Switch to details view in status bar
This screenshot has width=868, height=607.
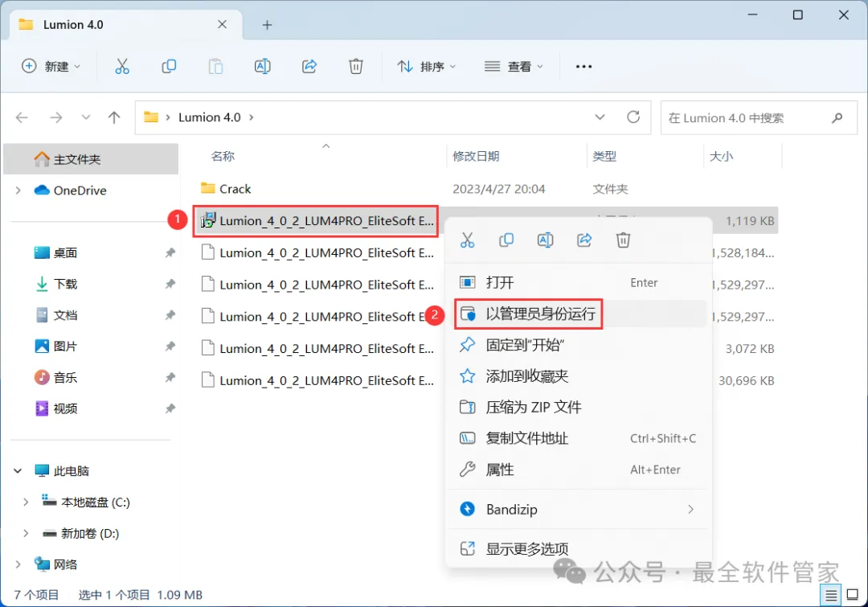[x=831, y=595]
